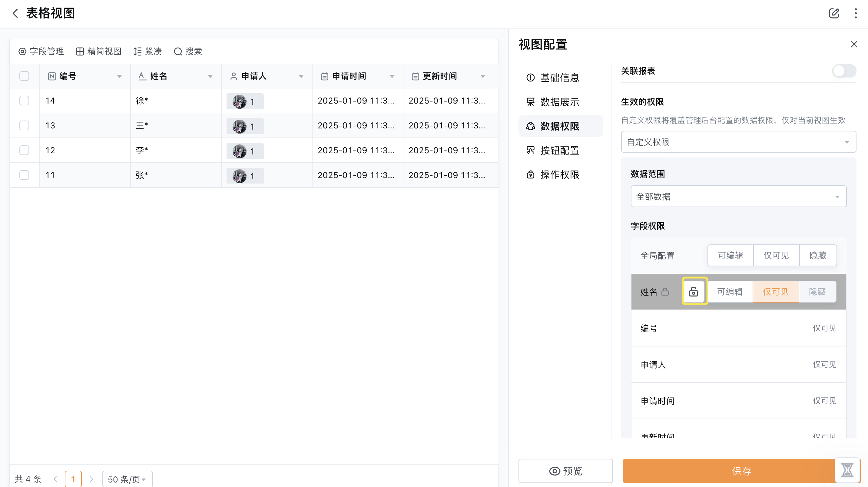This screenshot has width=868, height=487.
Task: Click the 申请人 column person icon
Action: coord(234,77)
